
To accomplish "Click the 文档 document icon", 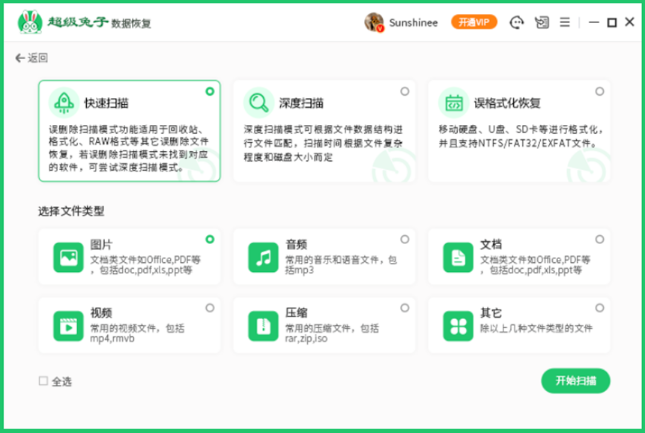I will click(x=458, y=257).
